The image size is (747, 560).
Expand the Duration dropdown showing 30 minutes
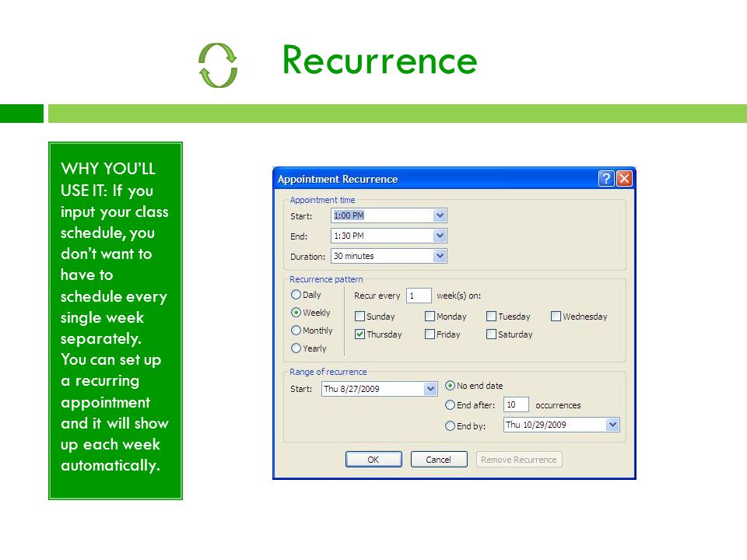pos(440,256)
